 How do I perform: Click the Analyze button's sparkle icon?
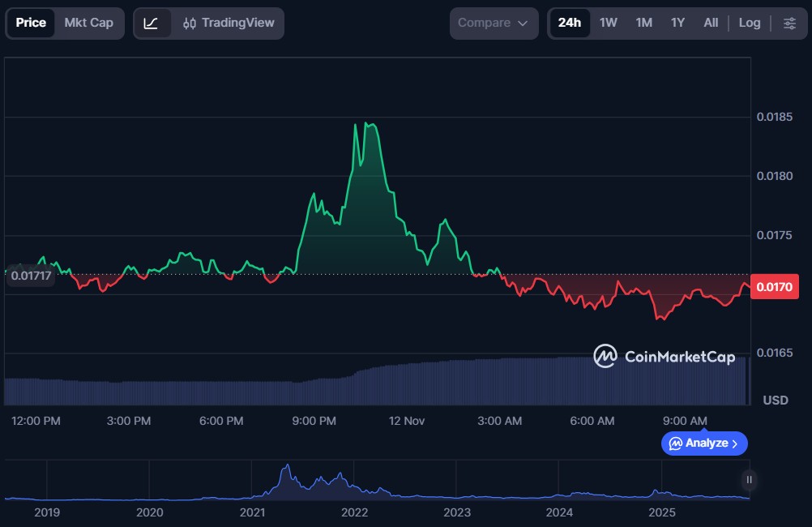point(676,443)
